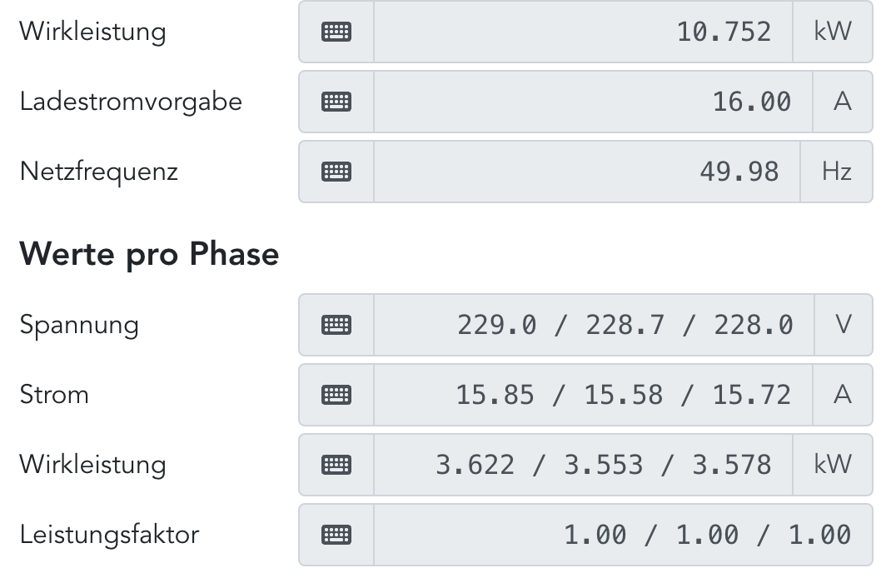Click the keyboard icon beside Ladestromvorgabe
The height and width of the screenshot is (588, 886).
[336, 102]
